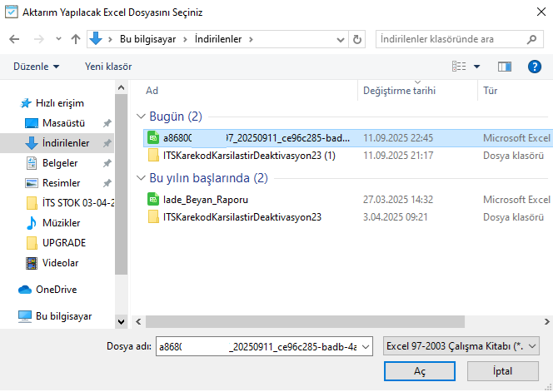The image size is (553, 392).
Task: Click the refresh icon in address bar
Action: (357, 39)
